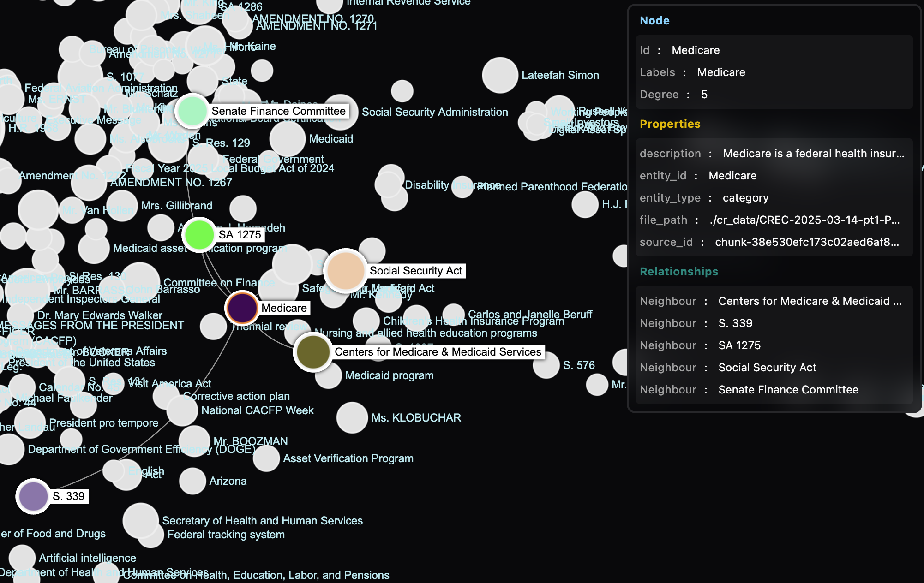Click the Degree value 5
This screenshot has height=583, width=924.
coord(704,95)
